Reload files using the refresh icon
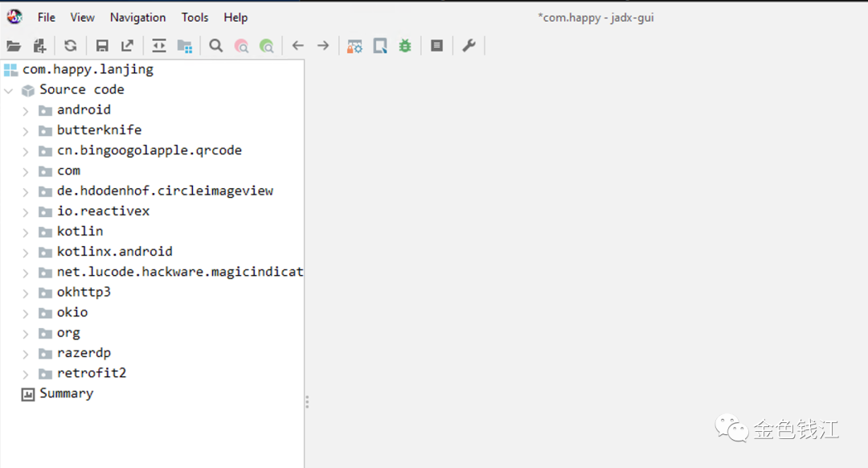868x468 pixels. click(x=70, y=45)
